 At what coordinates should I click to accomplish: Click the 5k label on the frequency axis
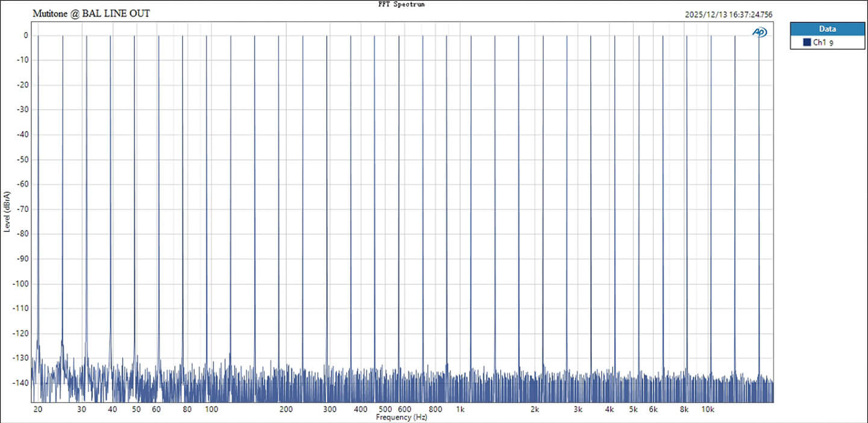(634, 410)
